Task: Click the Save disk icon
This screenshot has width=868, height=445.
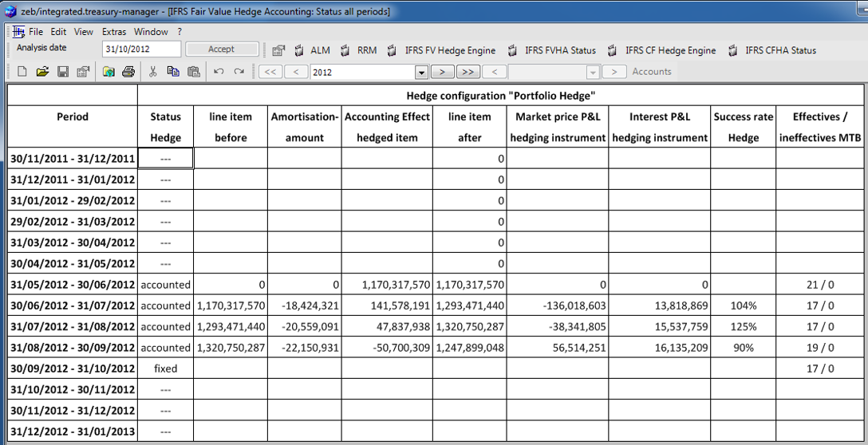Action: click(62, 72)
